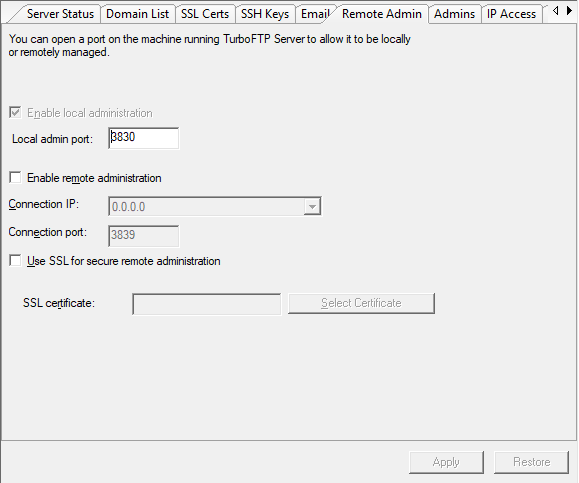Click the 'Connection IP:' label

pos(44,204)
